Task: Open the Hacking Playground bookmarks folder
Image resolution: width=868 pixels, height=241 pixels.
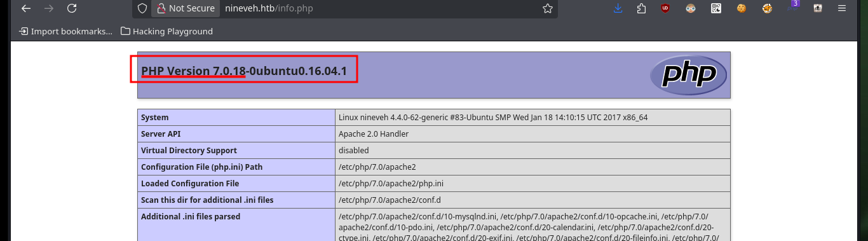Action: 166,31
